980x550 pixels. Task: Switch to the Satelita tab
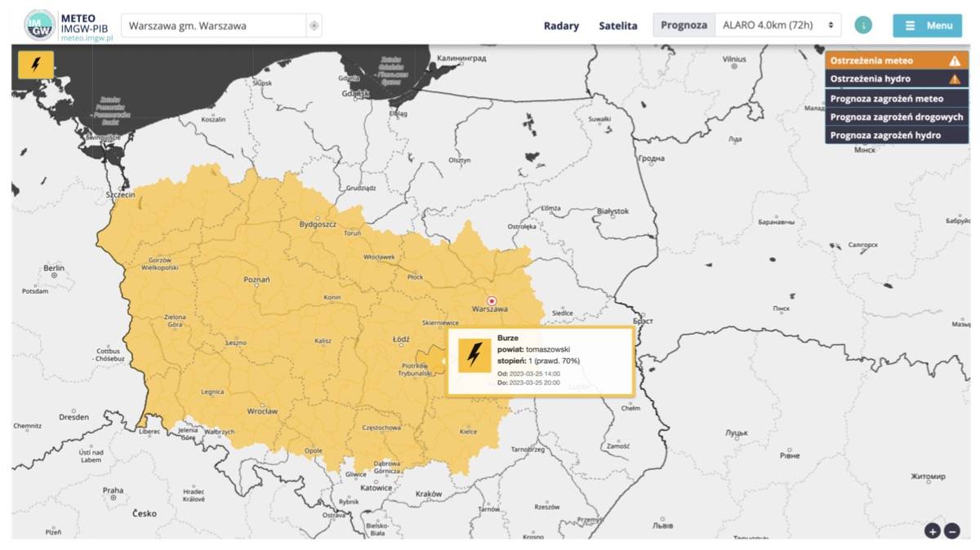617,26
